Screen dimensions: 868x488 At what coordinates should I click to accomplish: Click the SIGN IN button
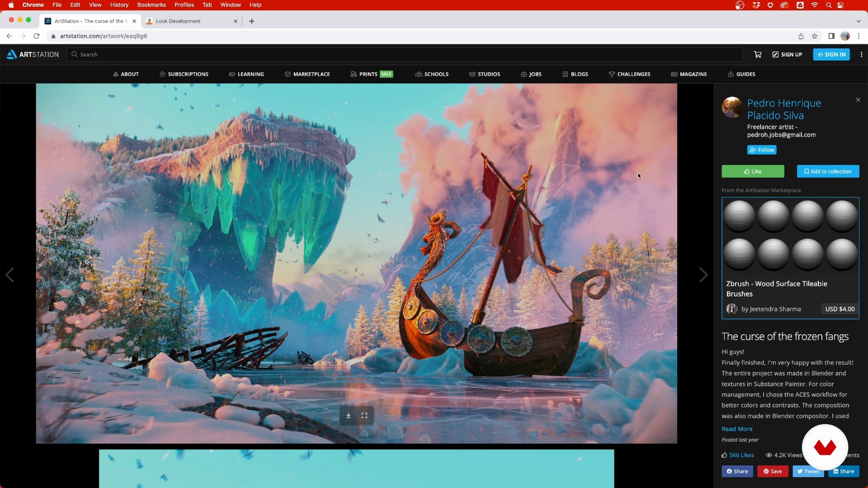831,54
